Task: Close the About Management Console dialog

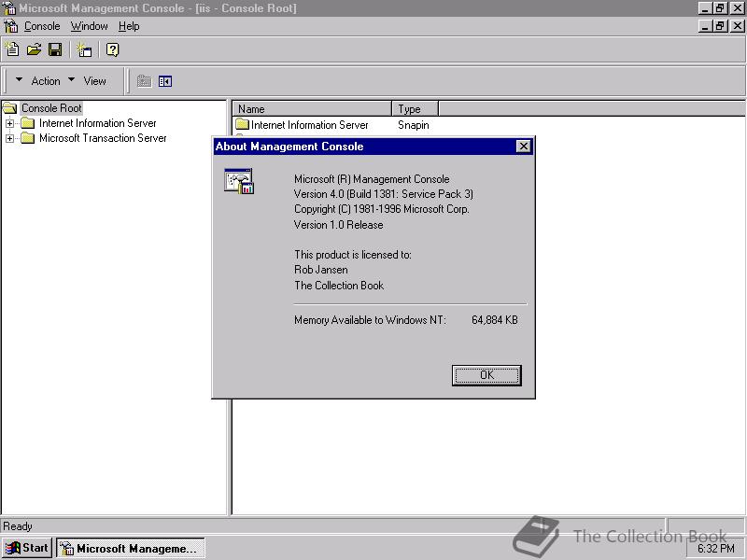Action: click(x=523, y=147)
